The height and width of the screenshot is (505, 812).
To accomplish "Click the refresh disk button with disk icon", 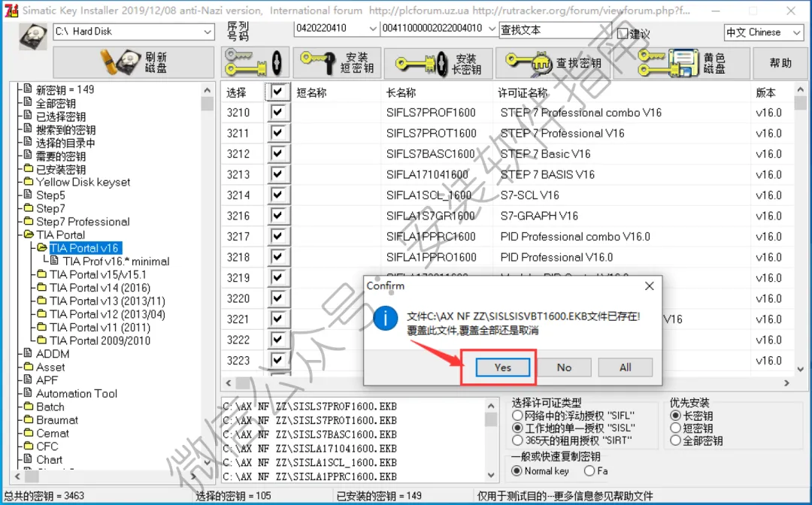I will coord(134,62).
